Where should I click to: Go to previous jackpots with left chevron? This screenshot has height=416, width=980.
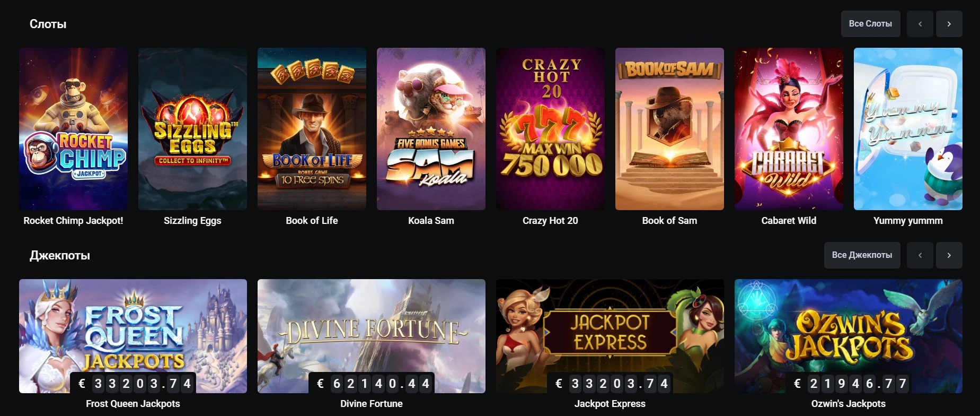920,255
